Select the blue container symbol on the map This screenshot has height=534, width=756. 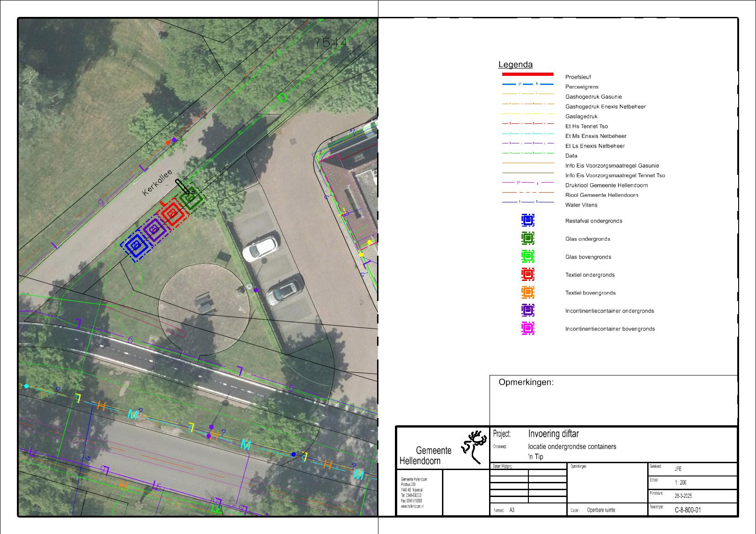point(136,245)
